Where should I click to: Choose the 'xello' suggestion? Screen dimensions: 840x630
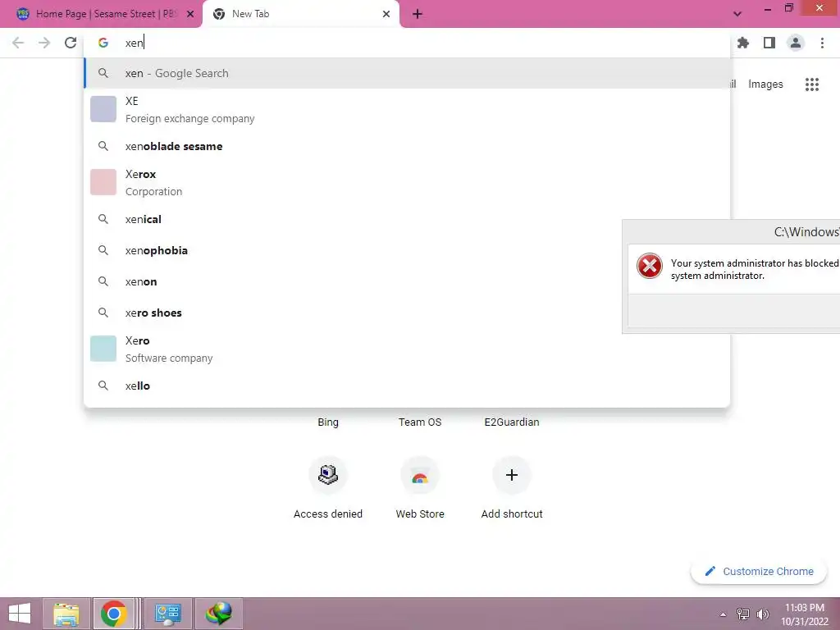pyautogui.click(x=407, y=386)
